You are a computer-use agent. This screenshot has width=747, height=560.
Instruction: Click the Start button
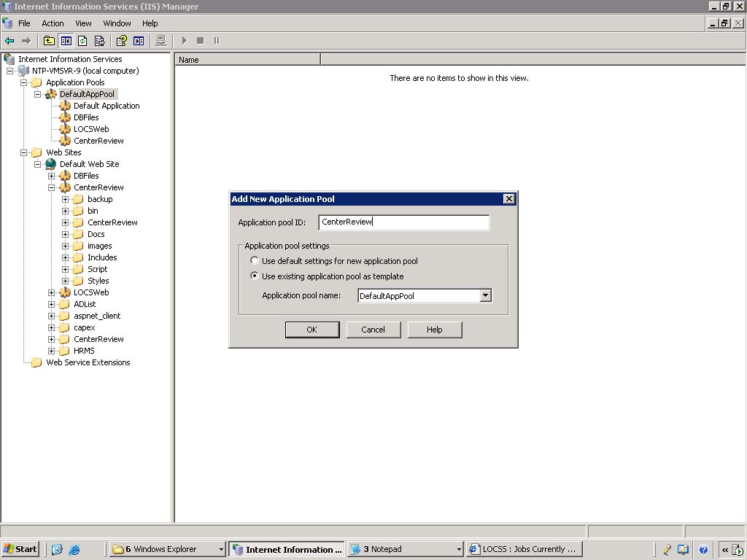pos(20,549)
